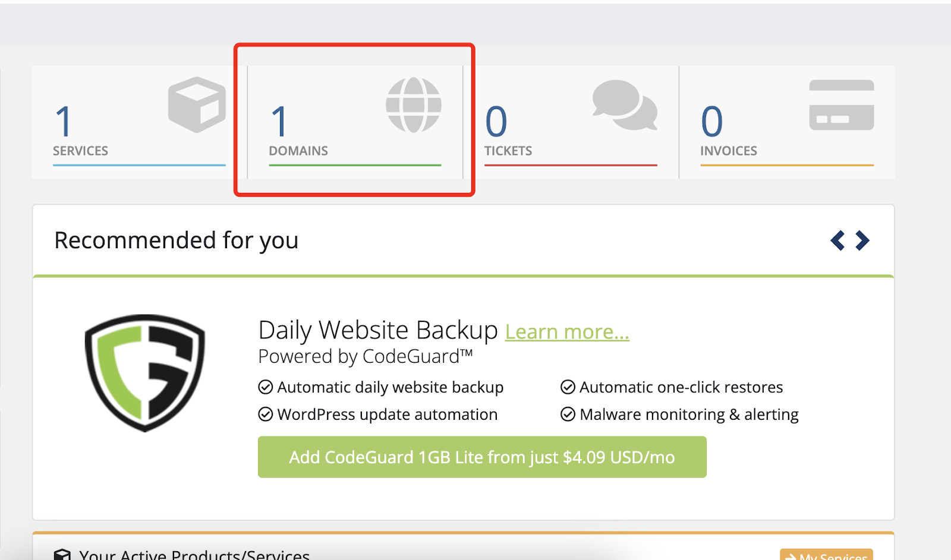
Task: Click the Your Active Products/Services heading
Action: [x=194, y=555]
